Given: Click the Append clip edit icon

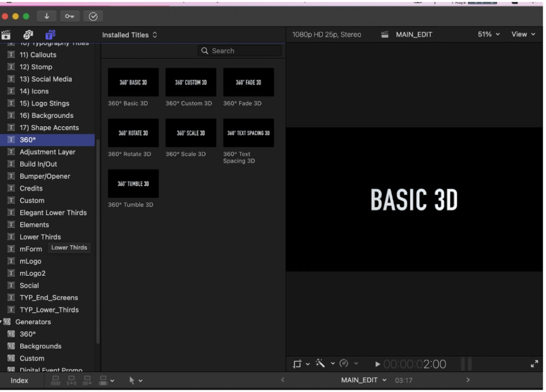Looking at the screenshot, I should [x=87, y=380].
